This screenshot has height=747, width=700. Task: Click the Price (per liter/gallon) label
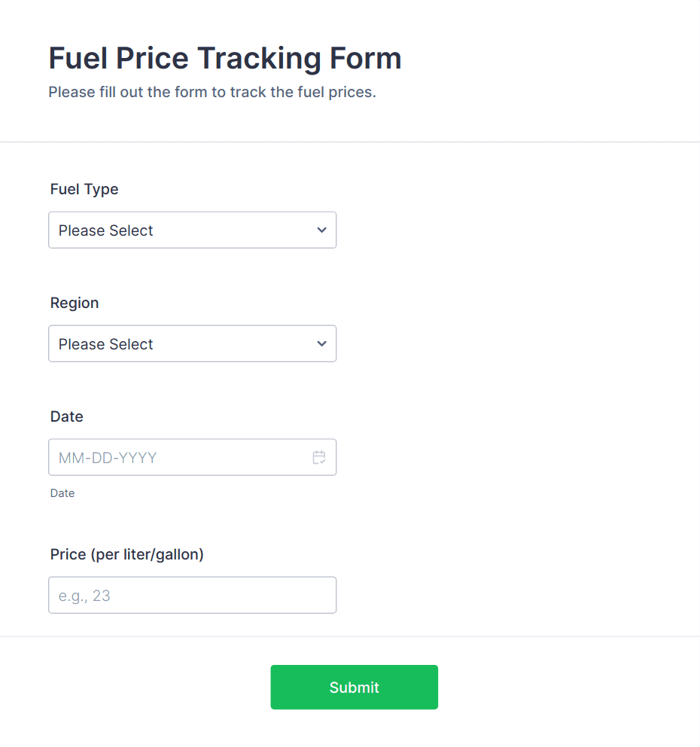click(126, 554)
